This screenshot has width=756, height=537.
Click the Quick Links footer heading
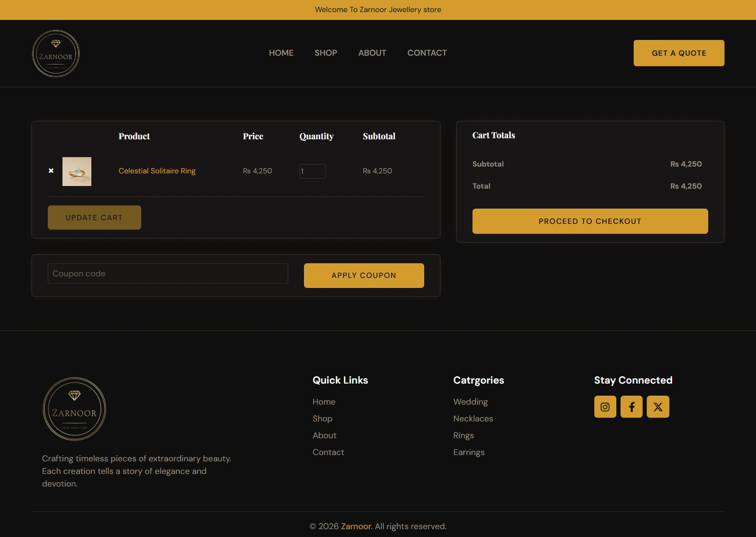click(x=340, y=380)
